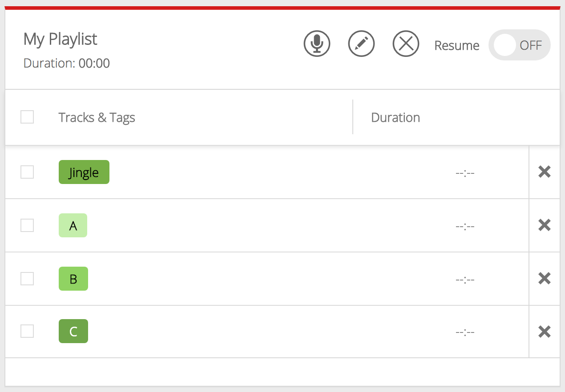Check the select-all checkbox beside Tracks & Tags
565x392 pixels.
(27, 117)
